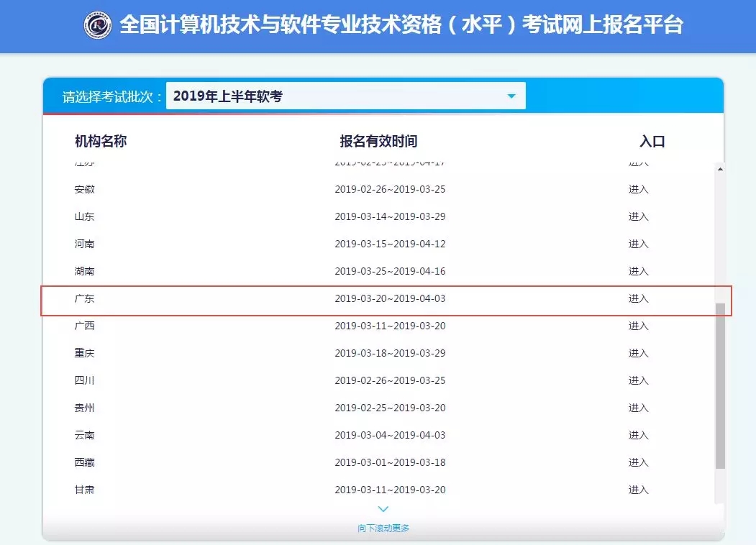Click 进入 for 广西
The height and width of the screenshot is (545, 756).
(638, 326)
